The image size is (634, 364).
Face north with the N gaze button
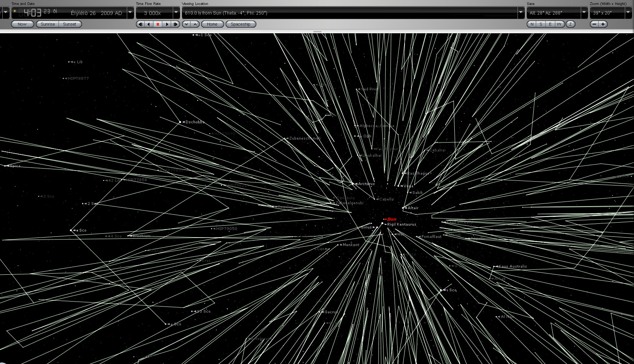pos(531,24)
